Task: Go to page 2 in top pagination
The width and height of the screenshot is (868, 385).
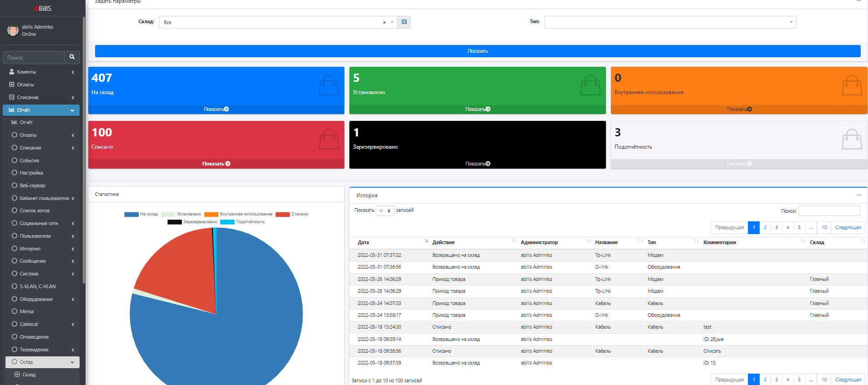Action: (765, 227)
